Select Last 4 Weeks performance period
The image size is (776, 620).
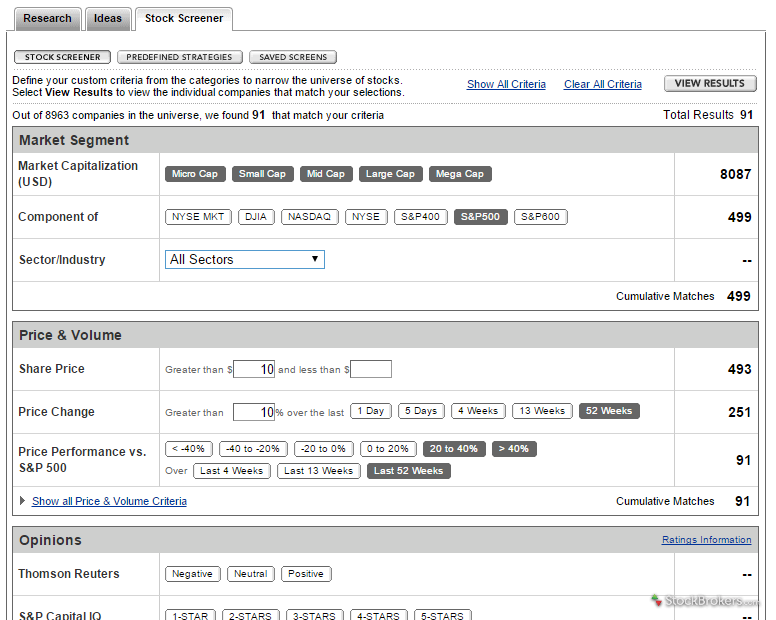232,471
